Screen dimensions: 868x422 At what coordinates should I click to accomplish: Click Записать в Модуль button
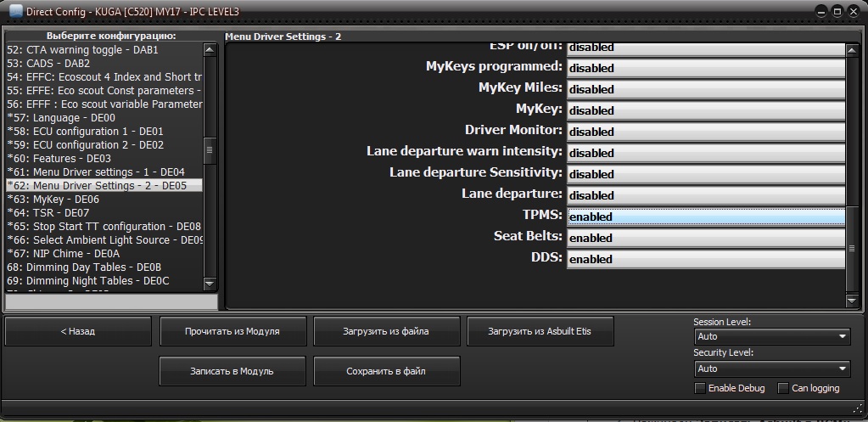[x=232, y=371]
